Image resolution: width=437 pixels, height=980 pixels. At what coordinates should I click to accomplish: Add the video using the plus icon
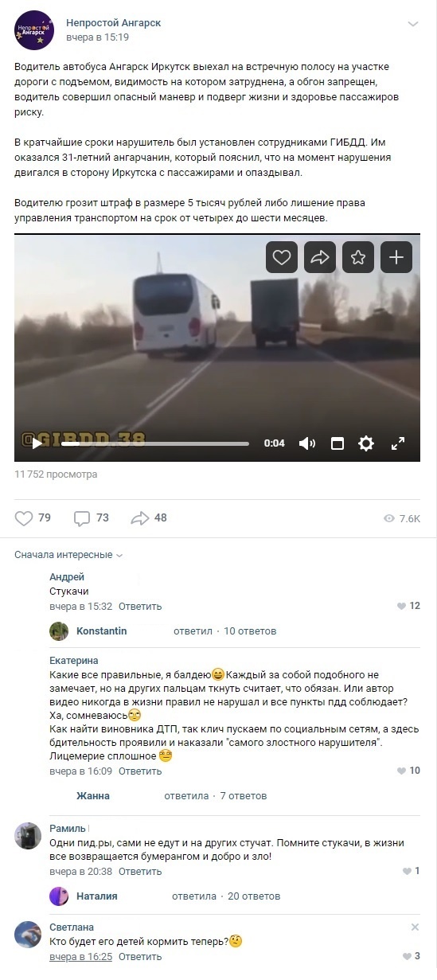click(396, 257)
